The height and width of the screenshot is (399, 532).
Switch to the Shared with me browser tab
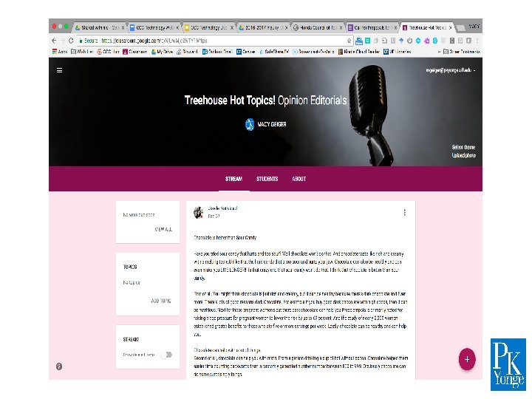pyautogui.click(x=100, y=27)
